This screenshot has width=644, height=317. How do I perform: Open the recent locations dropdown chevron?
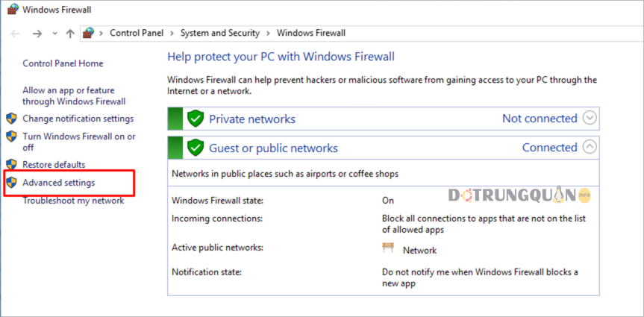pos(55,34)
